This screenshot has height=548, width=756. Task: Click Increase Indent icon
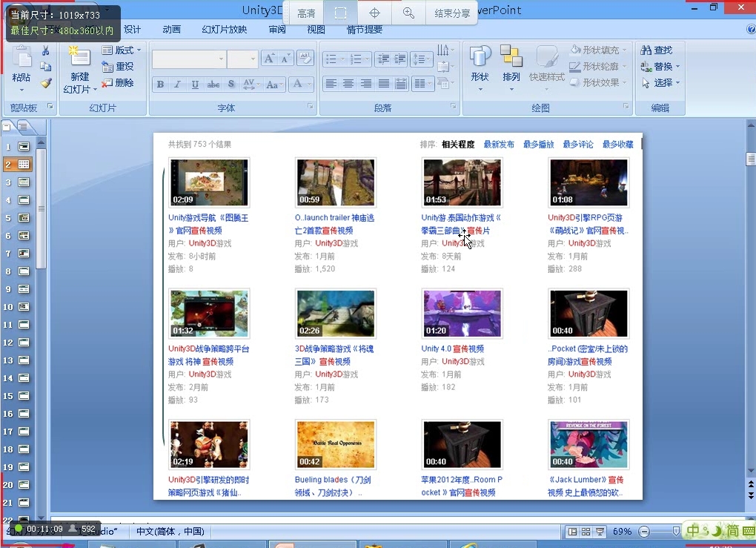pos(400,59)
